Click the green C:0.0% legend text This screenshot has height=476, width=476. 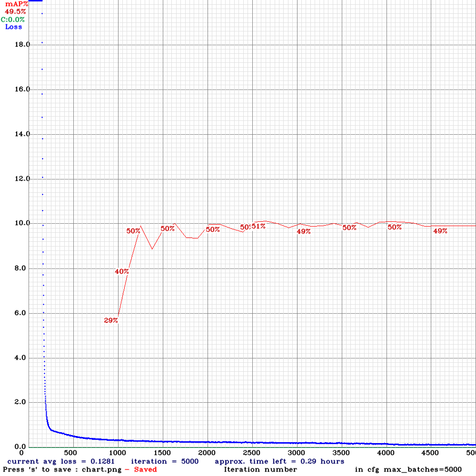coord(13,20)
